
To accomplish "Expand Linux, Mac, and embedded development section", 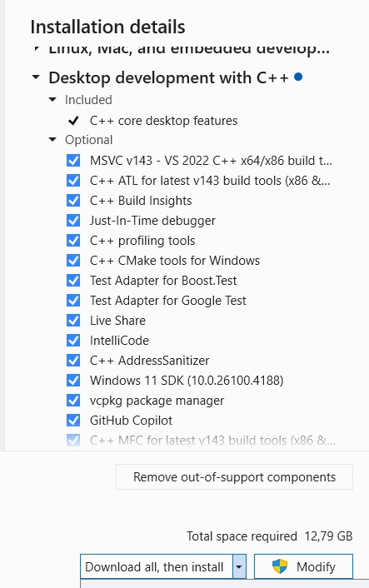I will (36, 48).
